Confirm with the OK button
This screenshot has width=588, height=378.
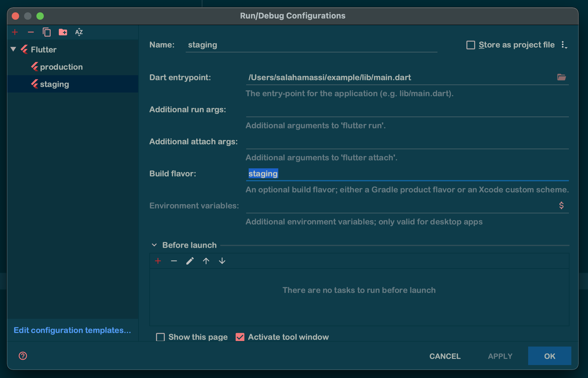click(549, 356)
